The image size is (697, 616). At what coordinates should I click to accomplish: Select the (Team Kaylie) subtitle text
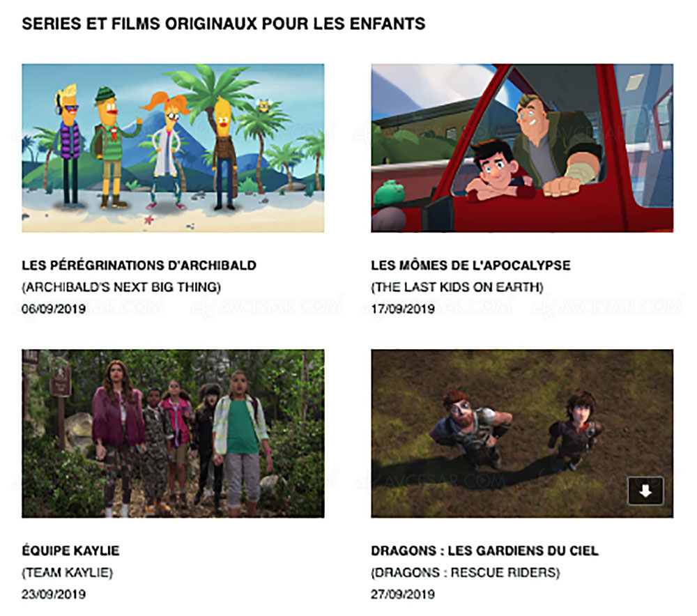pos(67,572)
